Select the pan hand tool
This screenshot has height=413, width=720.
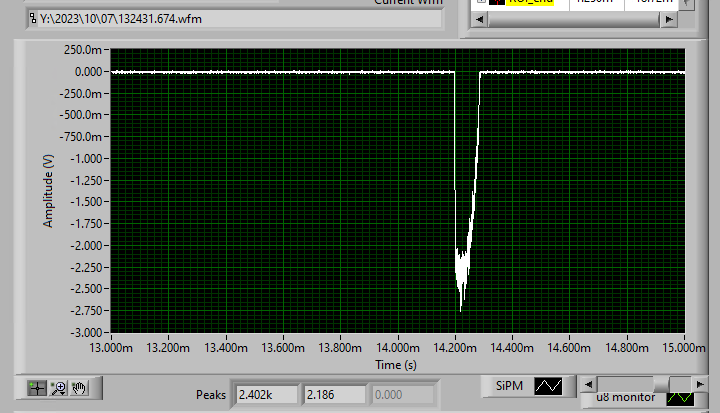(x=79, y=388)
